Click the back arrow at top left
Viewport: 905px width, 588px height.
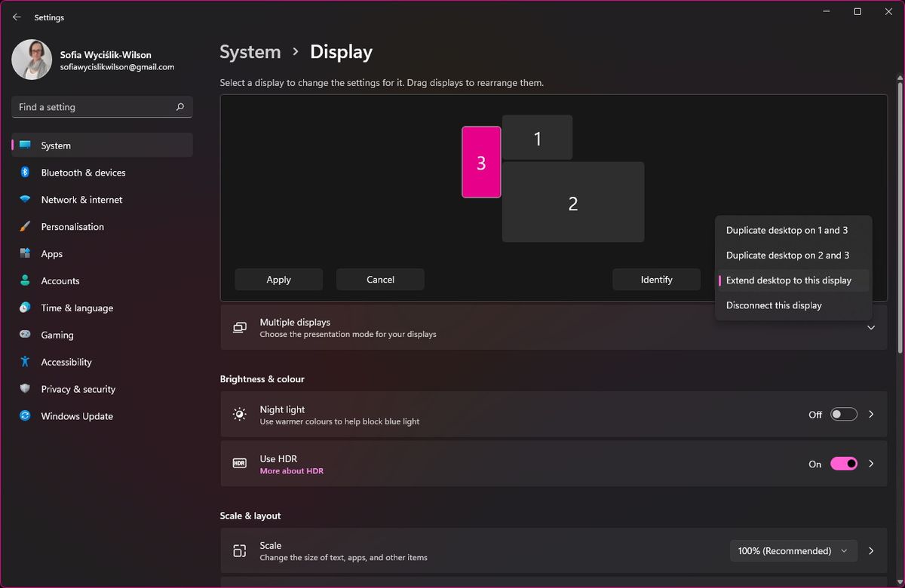(17, 17)
